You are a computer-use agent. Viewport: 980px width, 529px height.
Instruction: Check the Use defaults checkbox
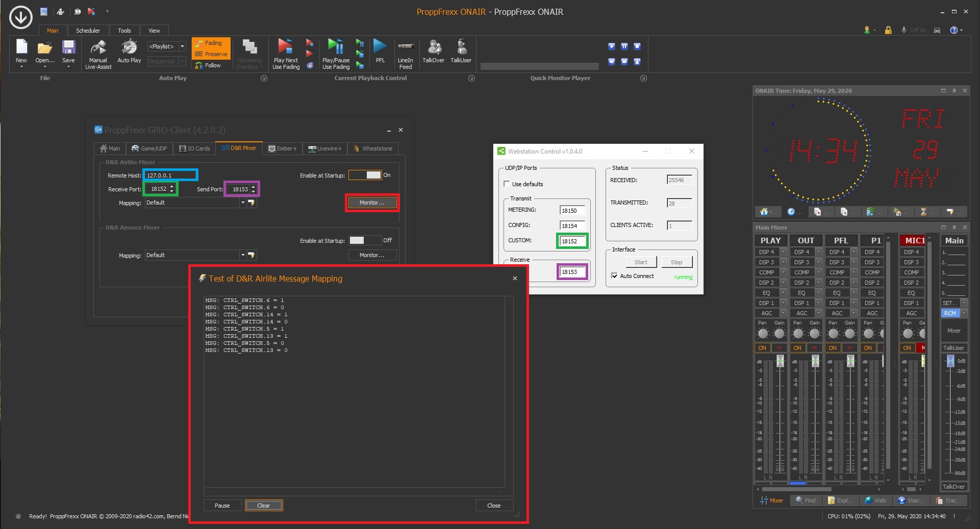pos(507,184)
